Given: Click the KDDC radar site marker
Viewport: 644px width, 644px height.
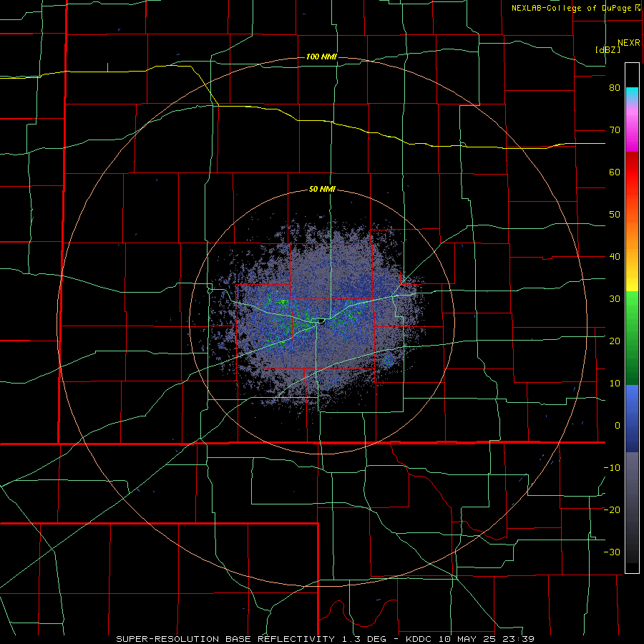Looking at the screenshot, I should 321,321.
